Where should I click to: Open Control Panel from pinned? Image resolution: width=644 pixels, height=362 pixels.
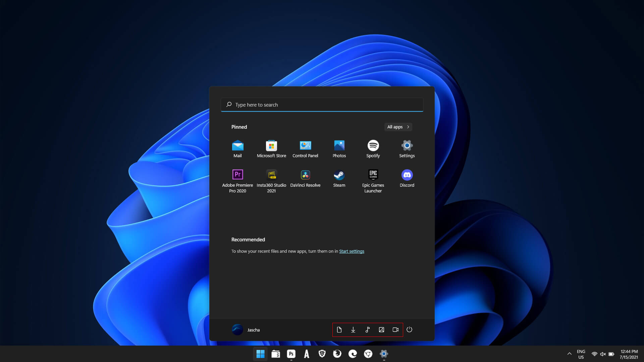305,148
